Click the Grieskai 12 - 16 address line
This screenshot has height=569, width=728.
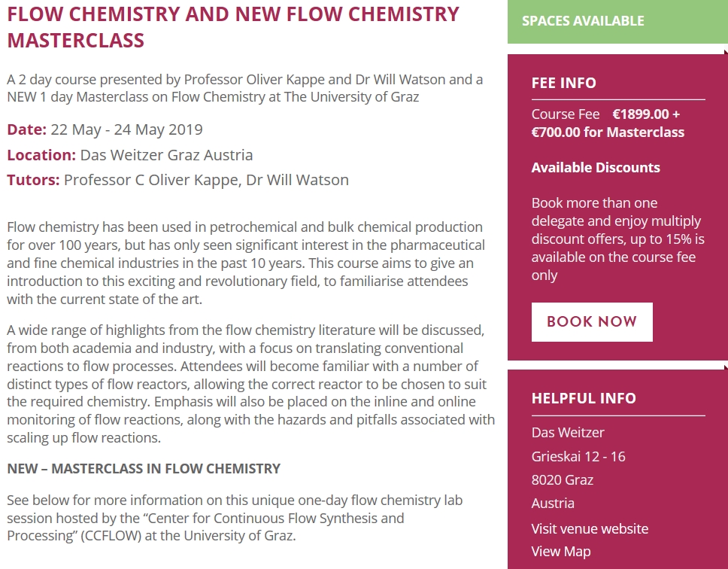coord(578,457)
